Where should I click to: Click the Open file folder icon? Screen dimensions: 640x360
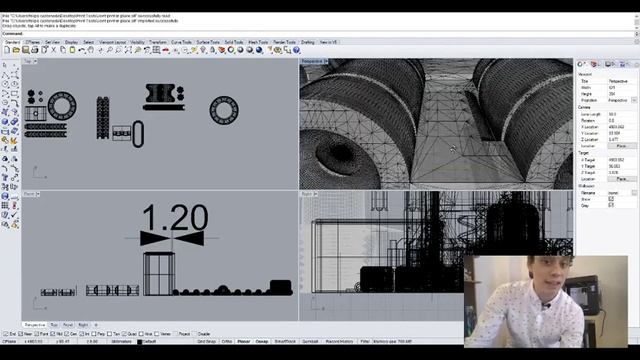coord(16,50)
